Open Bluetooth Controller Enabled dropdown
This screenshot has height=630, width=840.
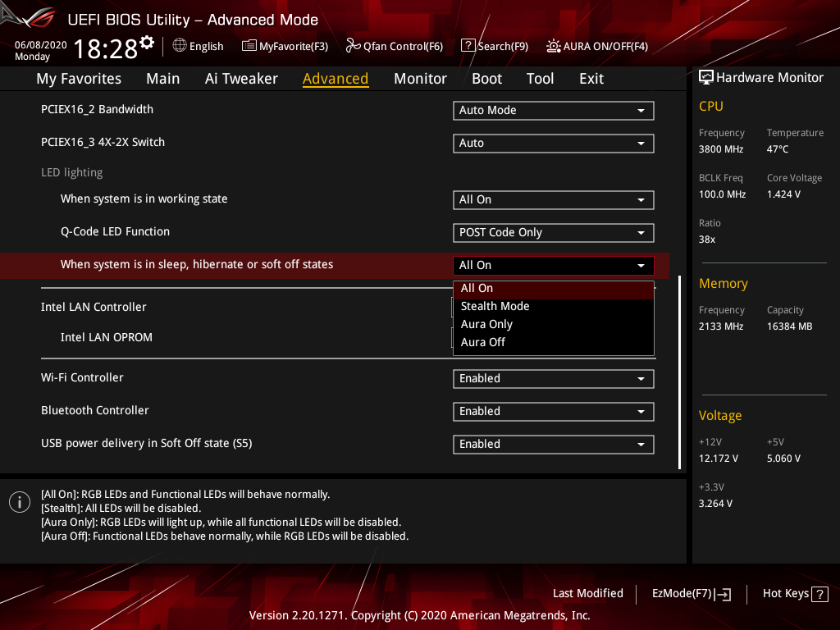coord(554,412)
